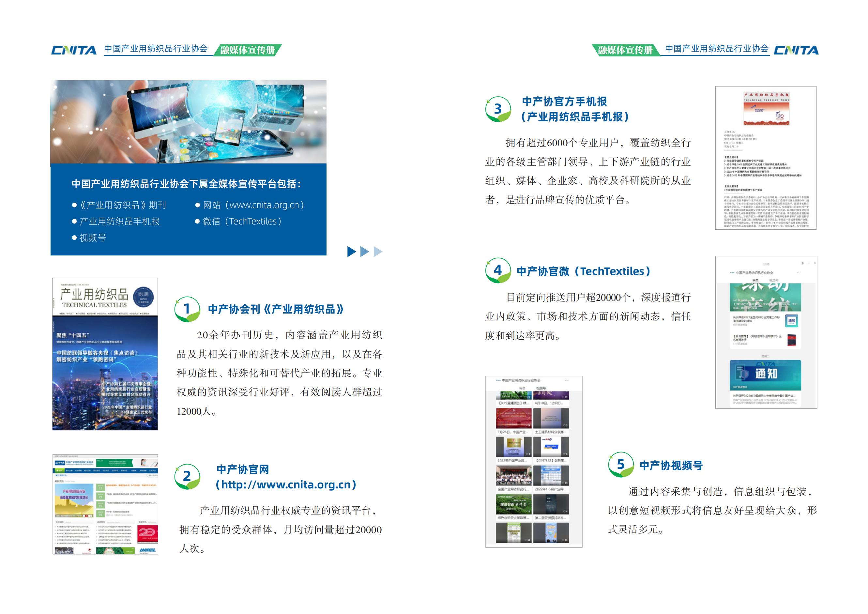Click the bullet 产业用纺织品手机报
Image resolution: width=868 pixels, height=614 pixels.
pyautogui.click(x=116, y=221)
